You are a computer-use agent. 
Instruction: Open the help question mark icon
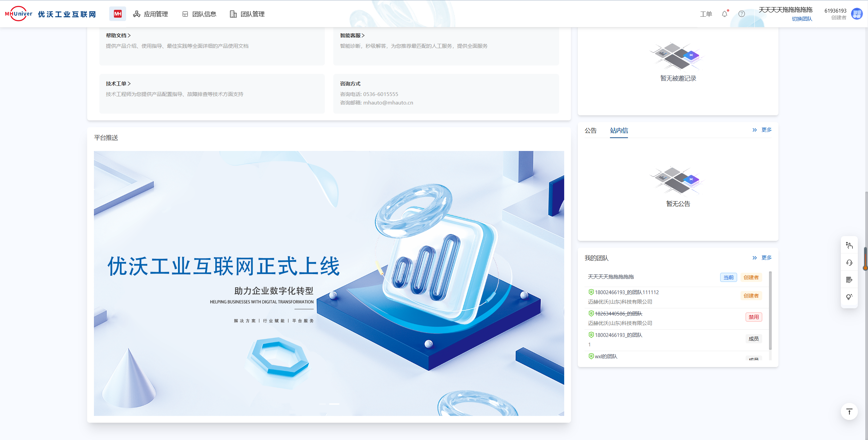click(x=742, y=14)
